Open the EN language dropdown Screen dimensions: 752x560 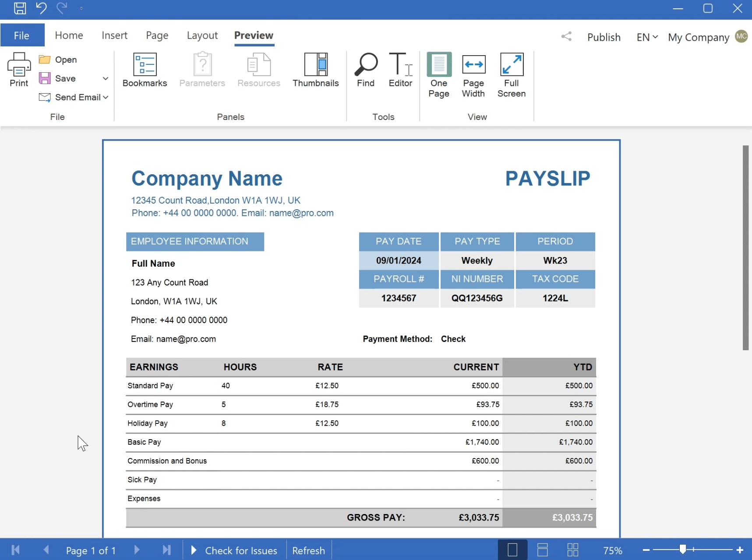[647, 37]
